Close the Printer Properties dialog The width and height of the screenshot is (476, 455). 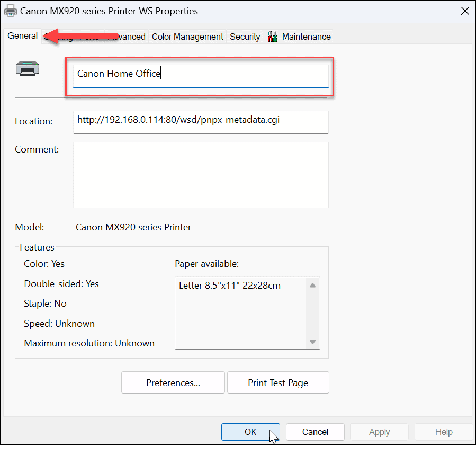click(464, 11)
